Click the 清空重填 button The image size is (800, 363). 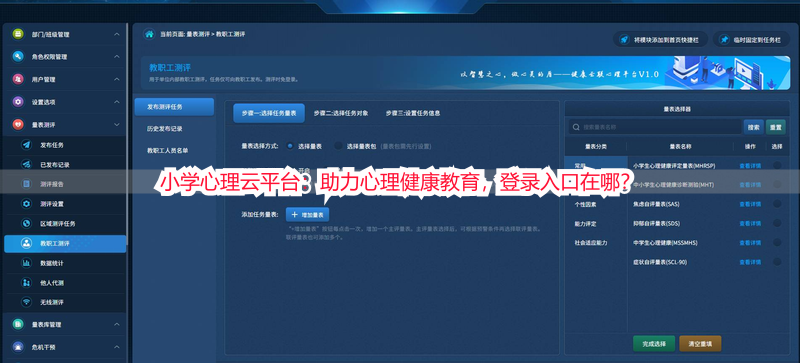click(x=700, y=344)
